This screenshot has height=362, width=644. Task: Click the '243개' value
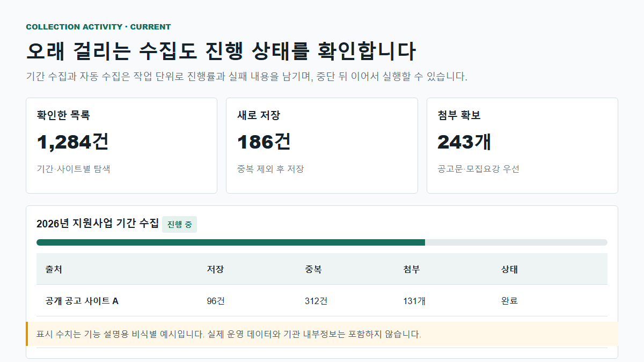click(x=464, y=142)
